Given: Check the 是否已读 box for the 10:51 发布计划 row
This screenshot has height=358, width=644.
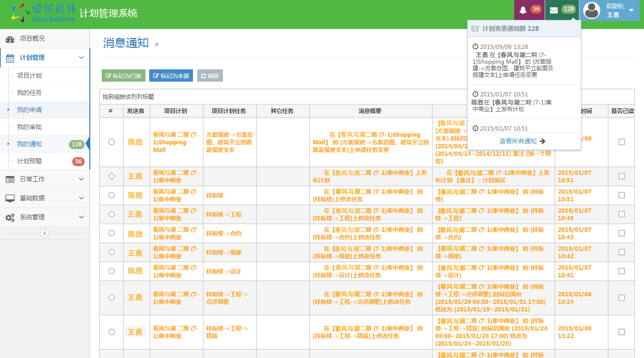Looking at the screenshot, I should point(621,176).
